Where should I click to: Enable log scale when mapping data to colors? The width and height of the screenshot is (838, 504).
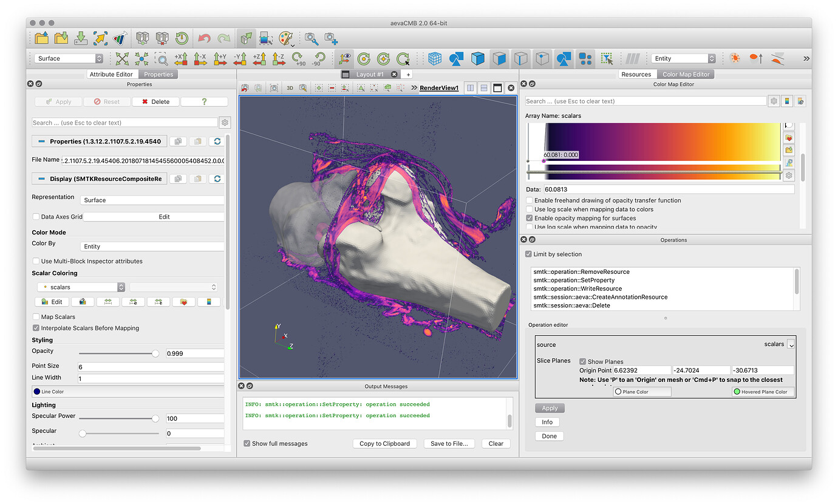point(530,209)
